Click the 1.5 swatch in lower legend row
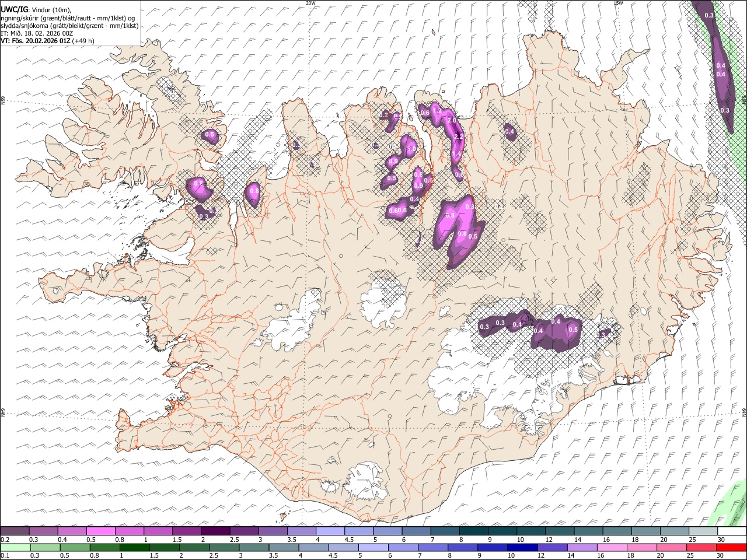 pyautogui.click(x=164, y=547)
